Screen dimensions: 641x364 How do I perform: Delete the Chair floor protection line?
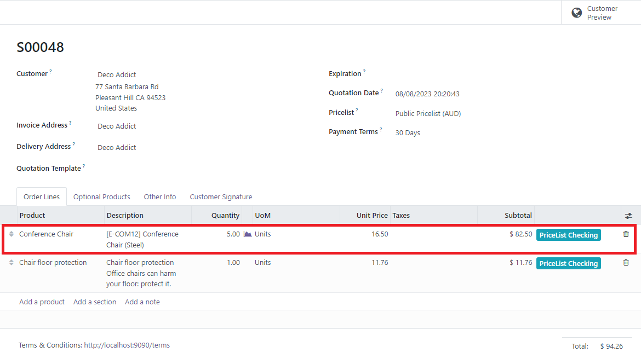pyautogui.click(x=626, y=263)
